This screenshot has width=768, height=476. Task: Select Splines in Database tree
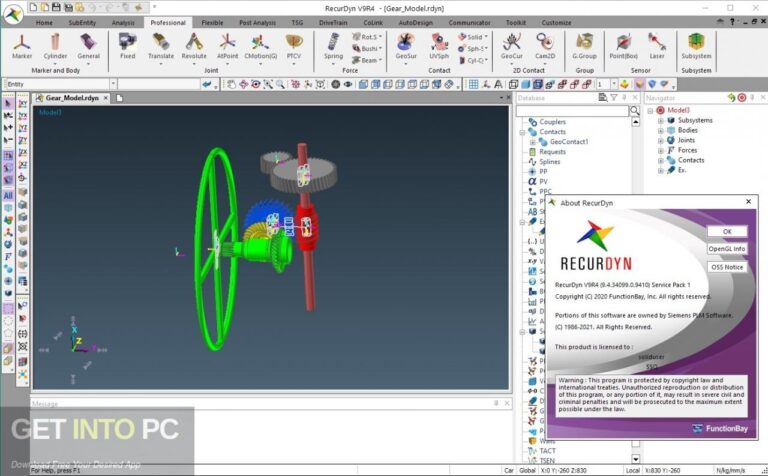550,162
